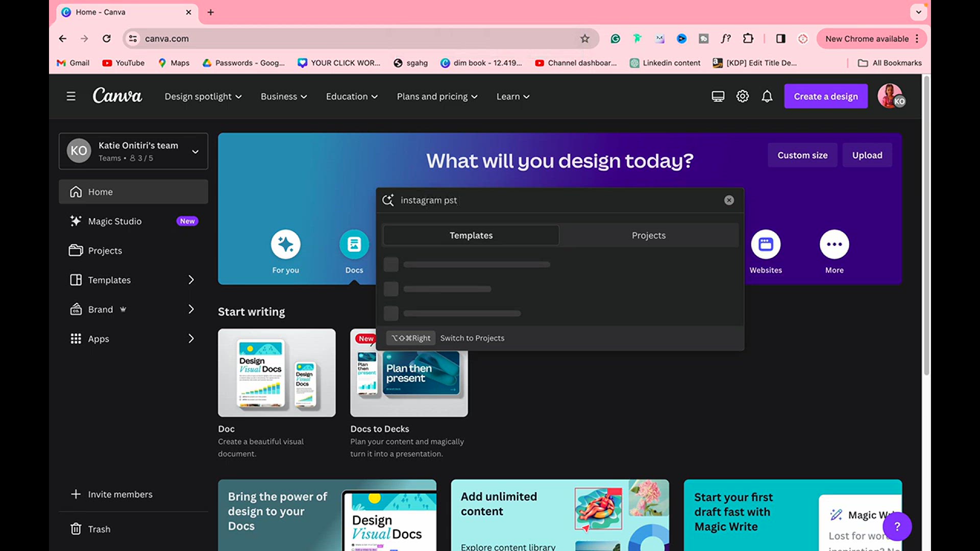
Task: Open Add unlimited content banner
Action: (x=560, y=515)
